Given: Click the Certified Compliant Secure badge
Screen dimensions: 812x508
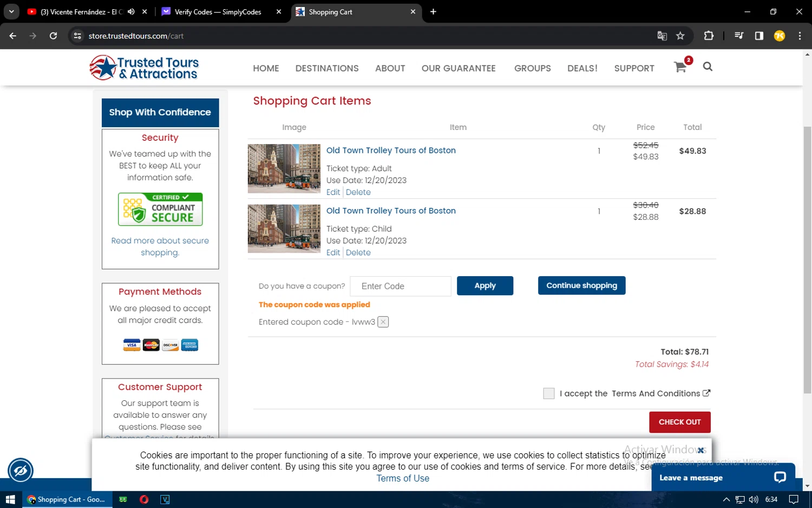Looking at the screenshot, I should [x=160, y=209].
